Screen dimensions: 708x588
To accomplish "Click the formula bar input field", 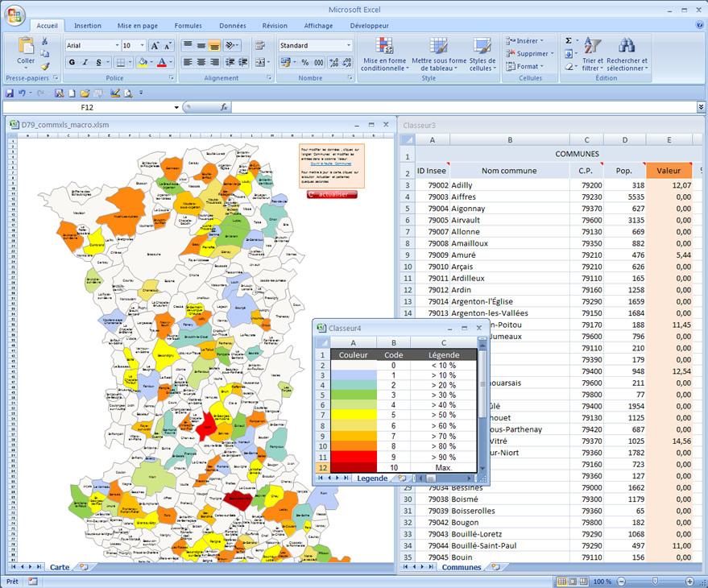I will pyautogui.click(x=464, y=107).
